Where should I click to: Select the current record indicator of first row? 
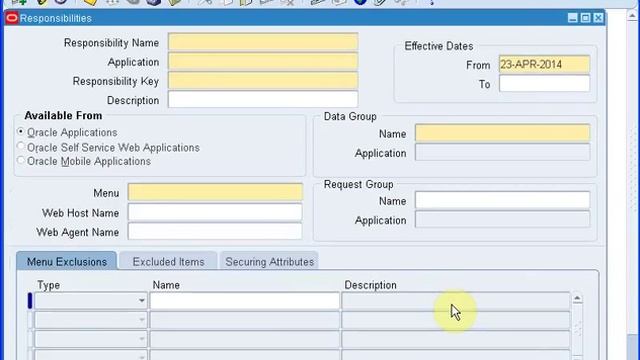tap(30, 301)
